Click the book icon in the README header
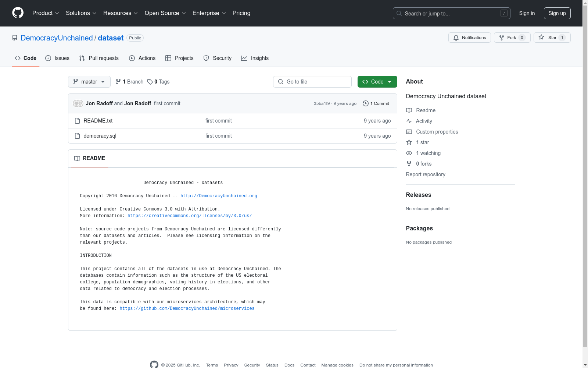The image size is (588, 368). point(77,158)
